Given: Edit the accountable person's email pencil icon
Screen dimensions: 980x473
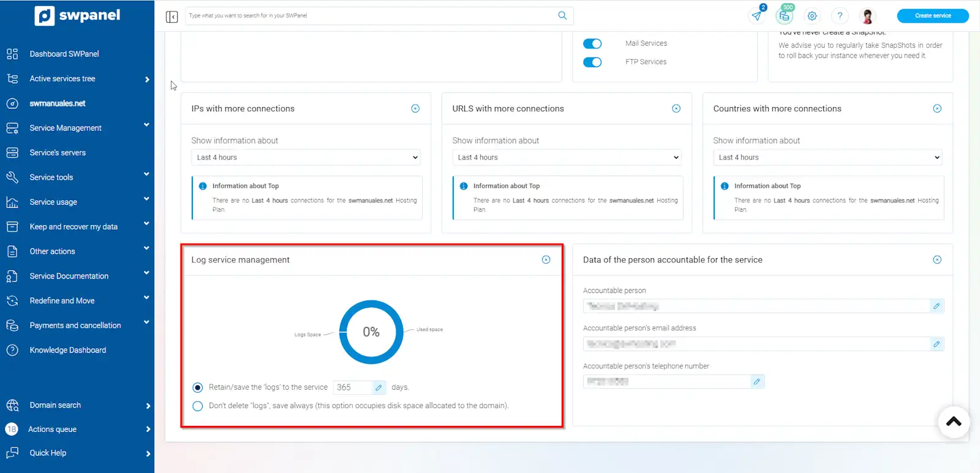Looking at the screenshot, I should [936, 344].
